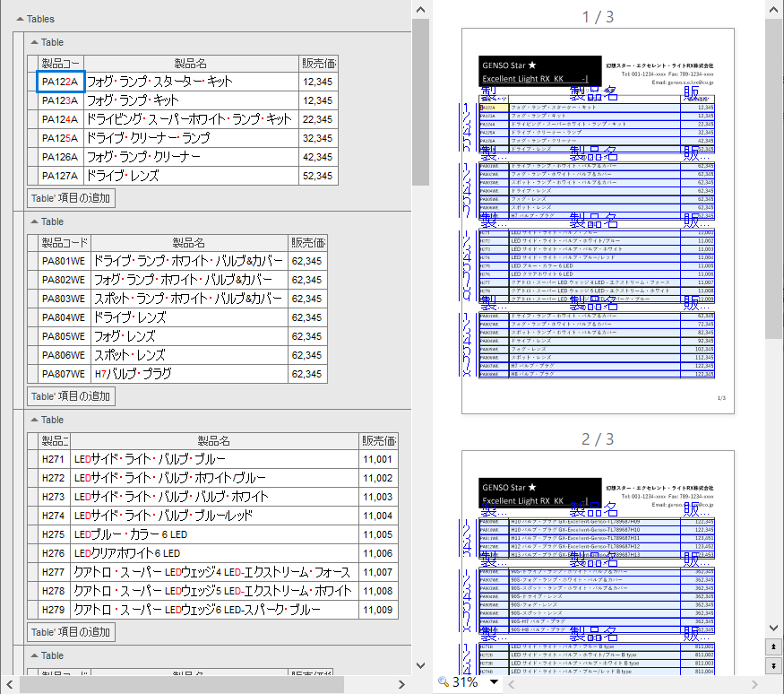Click the preview pane vertical scrollbar thumb
This screenshot has height=694, width=784.
click(773, 179)
